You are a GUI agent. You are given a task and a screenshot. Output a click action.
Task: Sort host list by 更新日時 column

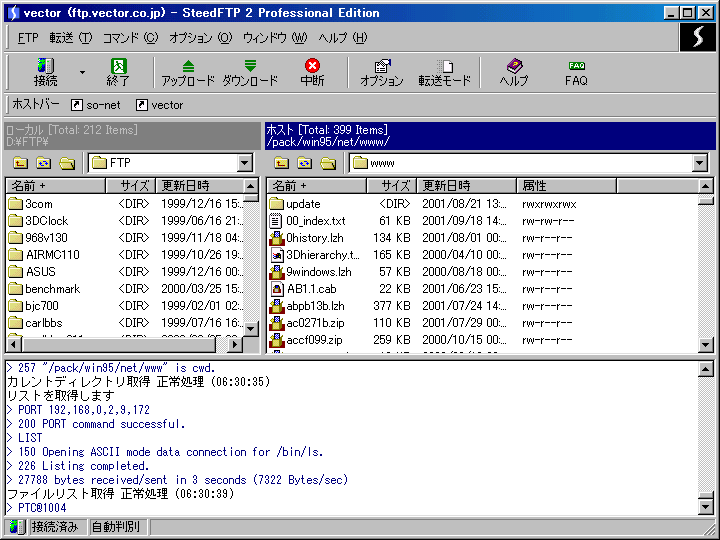(x=466, y=186)
